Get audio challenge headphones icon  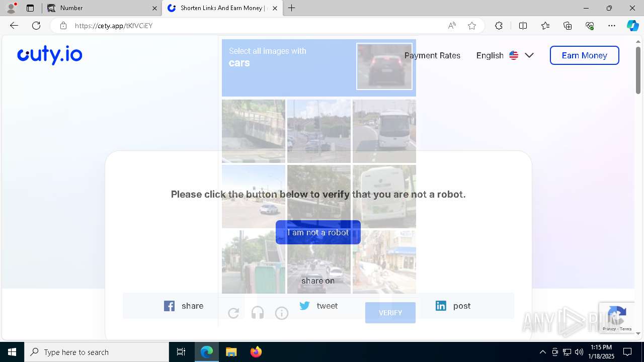pyautogui.click(x=258, y=313)
